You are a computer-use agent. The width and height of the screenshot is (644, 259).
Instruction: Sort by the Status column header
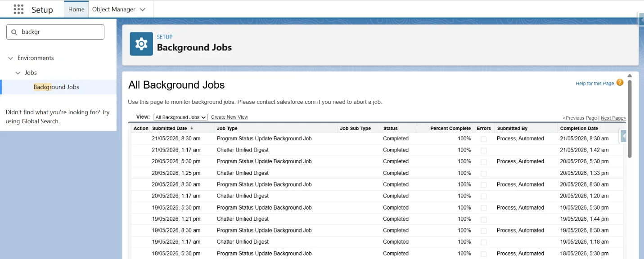tap(390, 128)
